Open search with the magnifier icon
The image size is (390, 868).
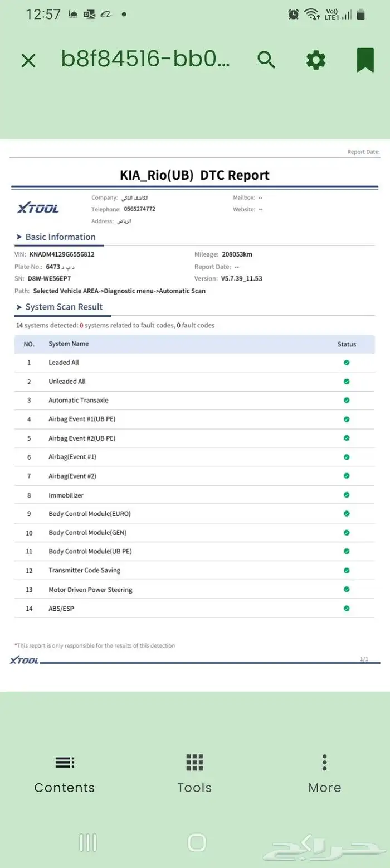coord(266,60)
